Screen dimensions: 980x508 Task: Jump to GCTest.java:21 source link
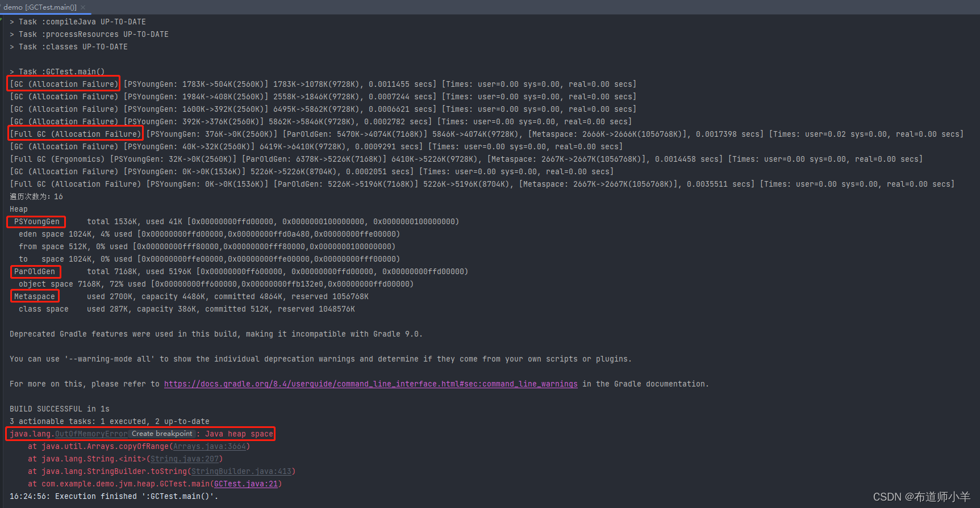click(x=246, y=484)
